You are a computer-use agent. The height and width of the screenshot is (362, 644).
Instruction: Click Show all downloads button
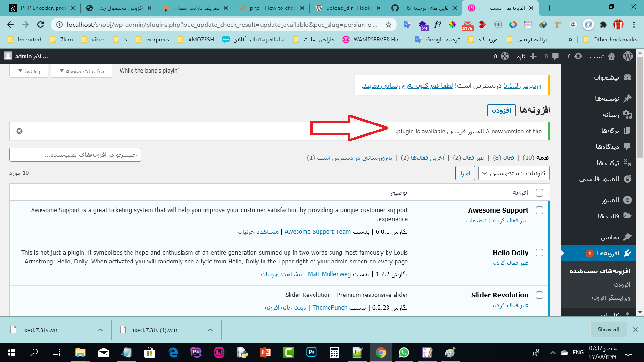point(608,329)
